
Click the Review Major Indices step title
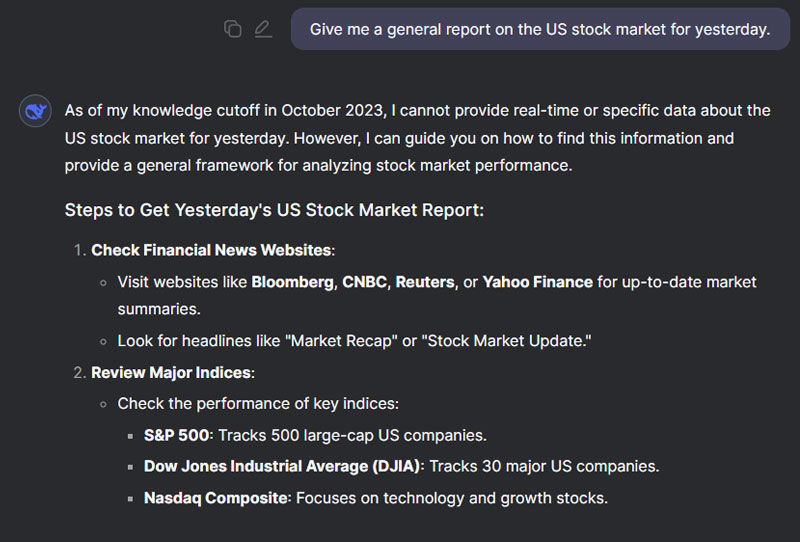pyautogui.click(x=172, y=372)
